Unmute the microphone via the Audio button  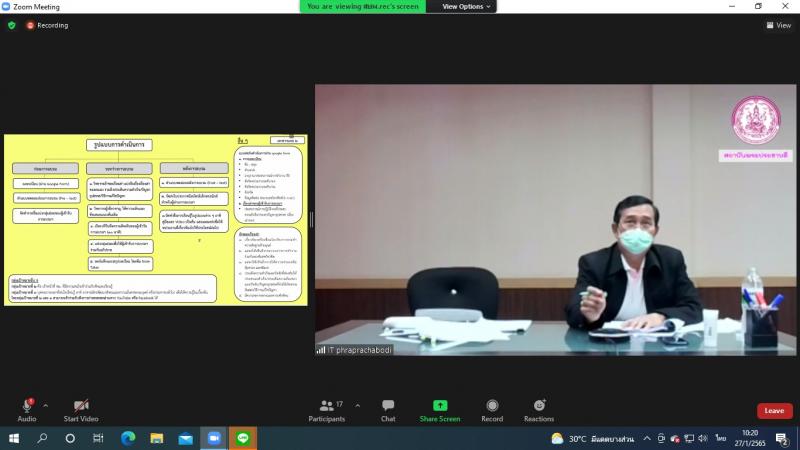tap(27, 411)
